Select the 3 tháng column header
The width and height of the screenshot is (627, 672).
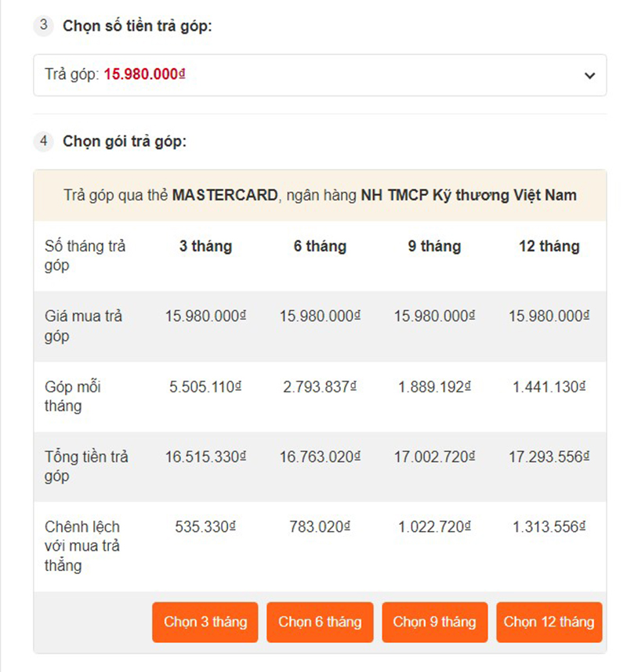(205, 246)
